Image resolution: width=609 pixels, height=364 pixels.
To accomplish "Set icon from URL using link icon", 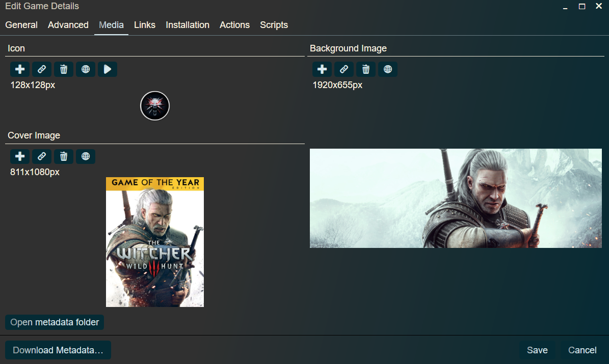I will (41, 69).
